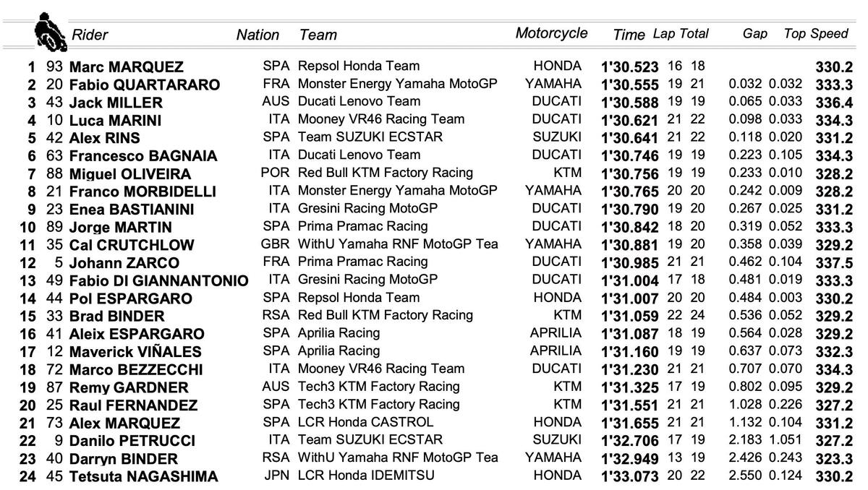Select Tetsuta NAGASHIMA in last row
The width and height of the screenshot is (868, 490).
[143, 476]
